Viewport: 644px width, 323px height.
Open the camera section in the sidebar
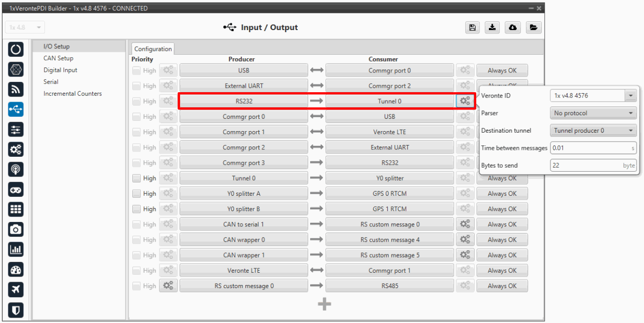coord(16,229)
